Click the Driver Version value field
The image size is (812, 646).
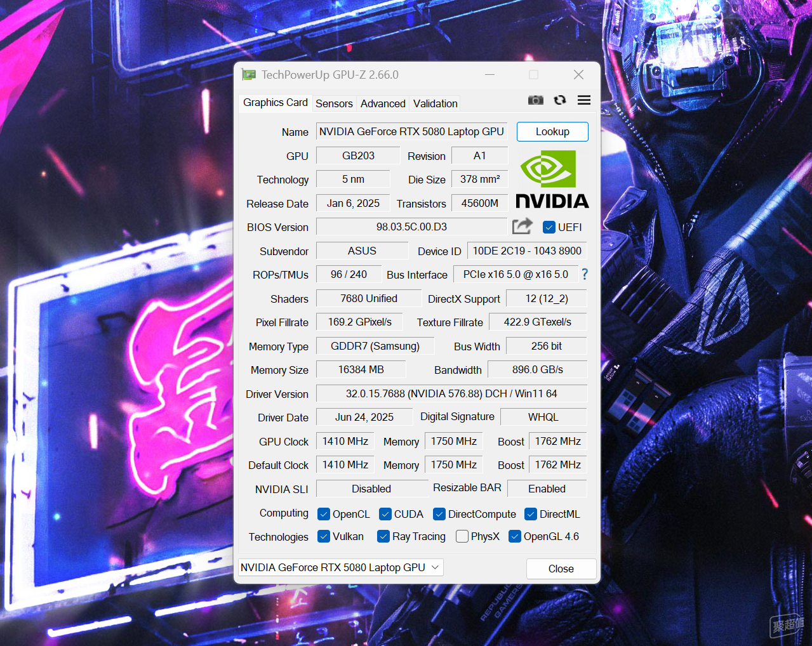451,393
